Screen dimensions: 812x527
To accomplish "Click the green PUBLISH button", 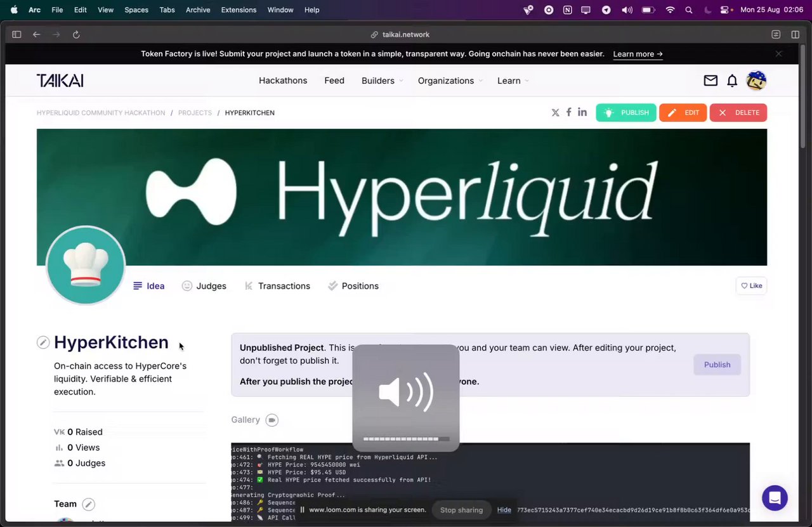I will (626, 113).
